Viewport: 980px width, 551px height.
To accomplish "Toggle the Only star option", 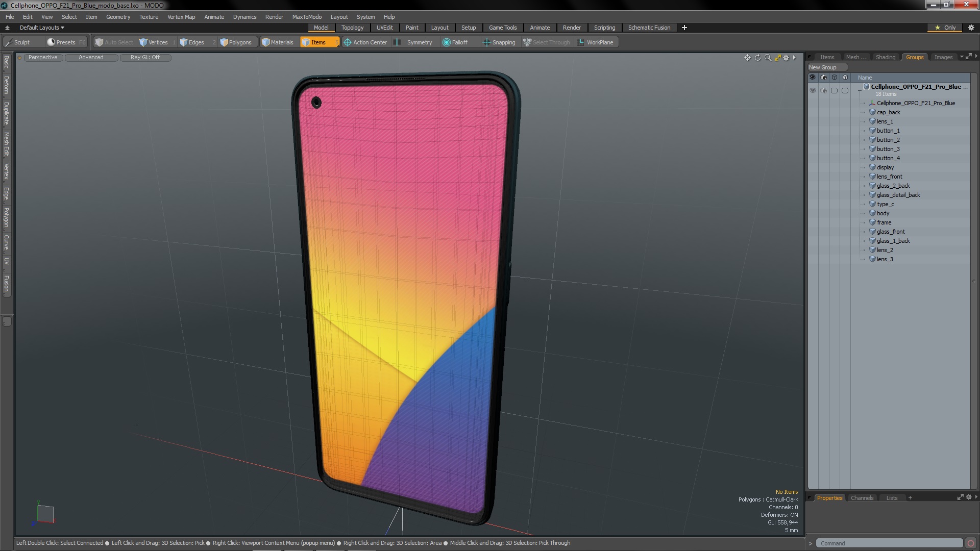I will point(945,28).
